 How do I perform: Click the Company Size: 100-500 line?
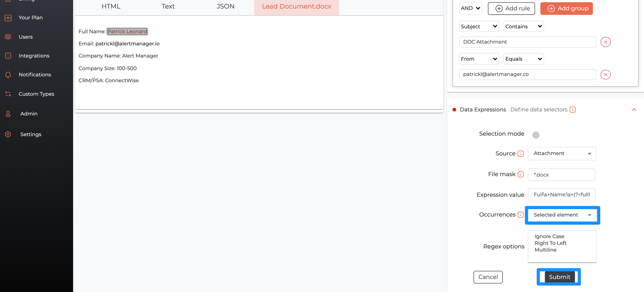tap(107, 68)
